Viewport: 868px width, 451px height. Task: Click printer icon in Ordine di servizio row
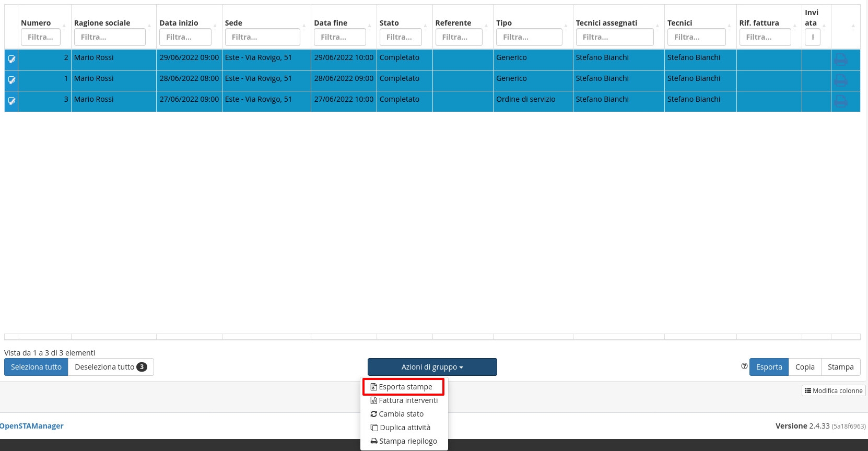[x=841, y=101]
